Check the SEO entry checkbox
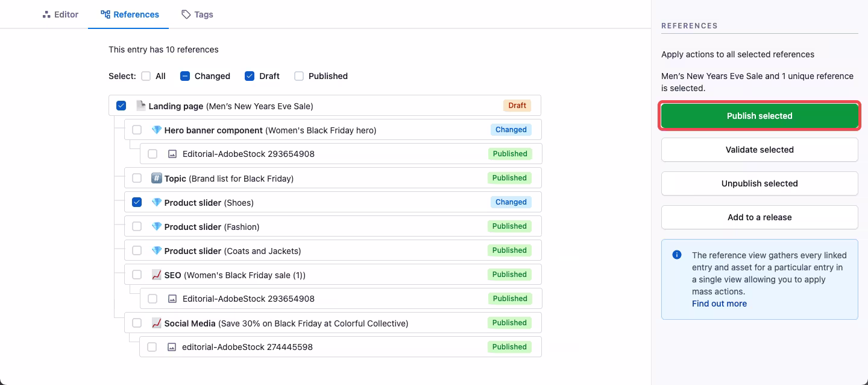The width and height of the screenshot is (868, 385). 137,275
